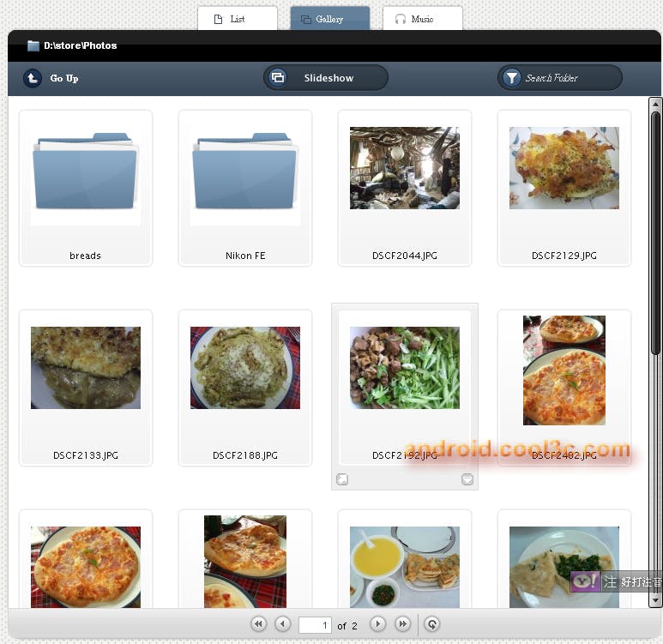Open the breads folder
Viewport: 663px width, 644px height.
[x=86, y=172]
